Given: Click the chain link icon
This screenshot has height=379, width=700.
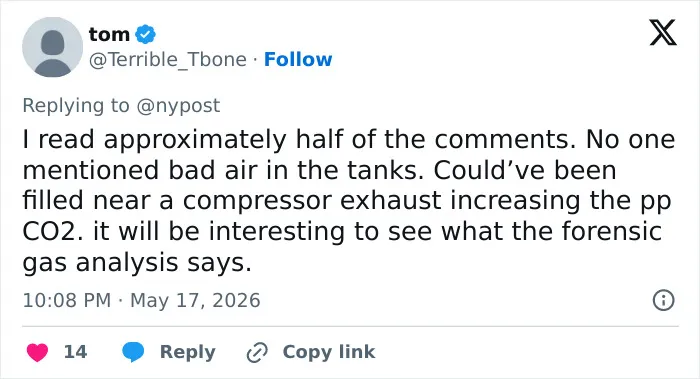Looking at the screenshot, I should point(257,352).
